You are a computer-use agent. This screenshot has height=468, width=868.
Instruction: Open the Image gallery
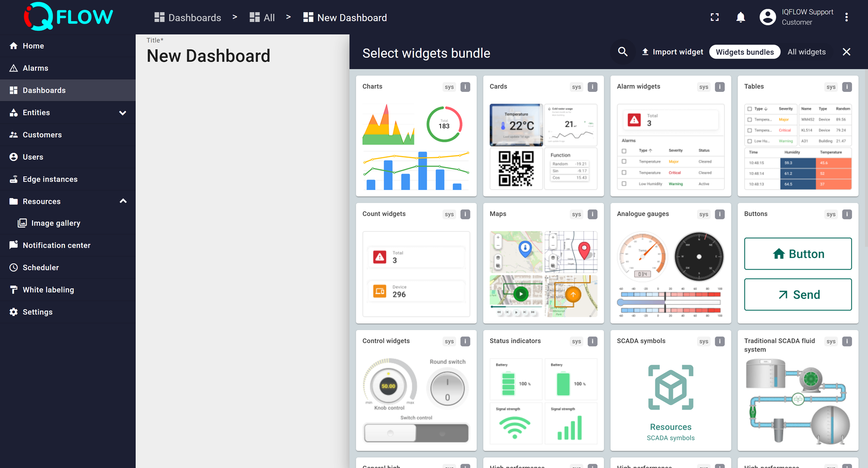click(56, 223)
